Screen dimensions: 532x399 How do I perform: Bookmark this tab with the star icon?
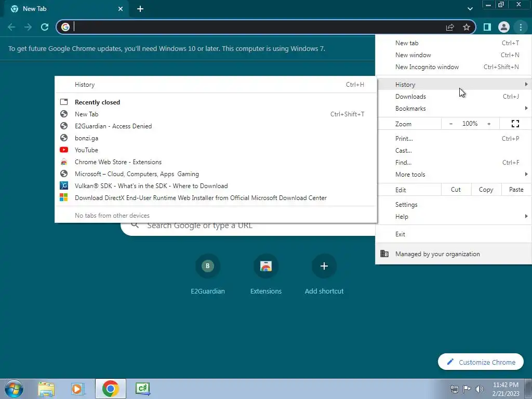click(x=467, y=27)
